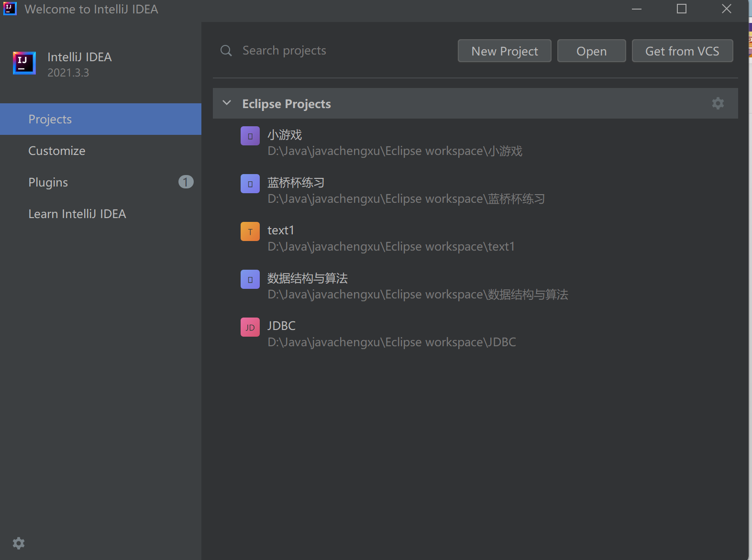
Task: Open the 小游戏 project name
Action: coord(285,135)
